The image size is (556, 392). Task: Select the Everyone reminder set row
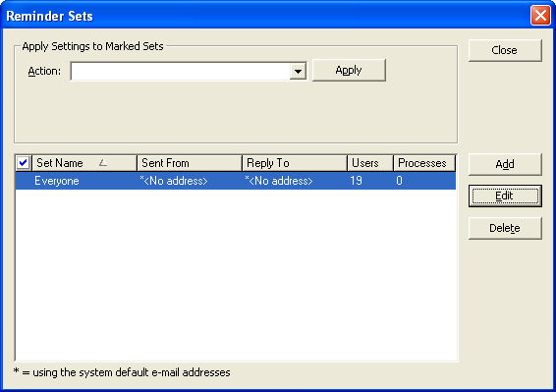pyautogui.click(x=236, y=181)
